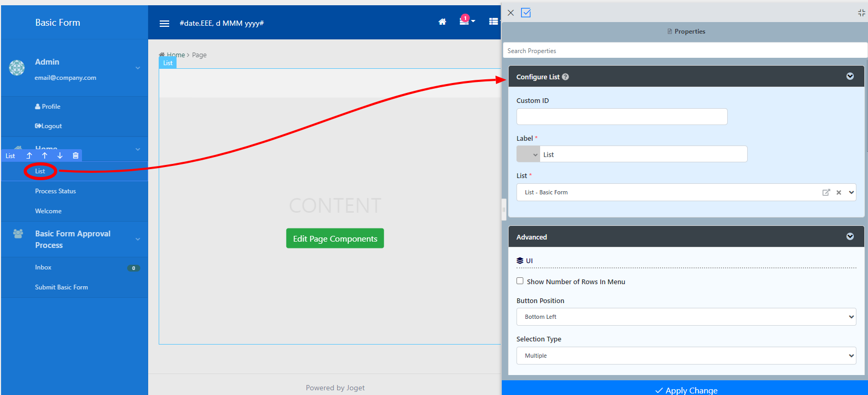Collapse the Basic Form Approval Process chevron
The image size is (868, 395).
click(138, 240)
